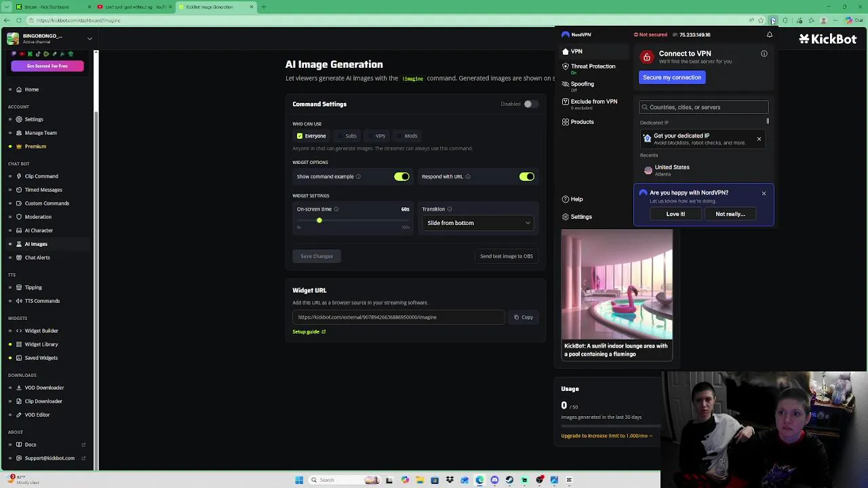
Task: Check the VIPs checkbox
Action: [x=370, y=136]
